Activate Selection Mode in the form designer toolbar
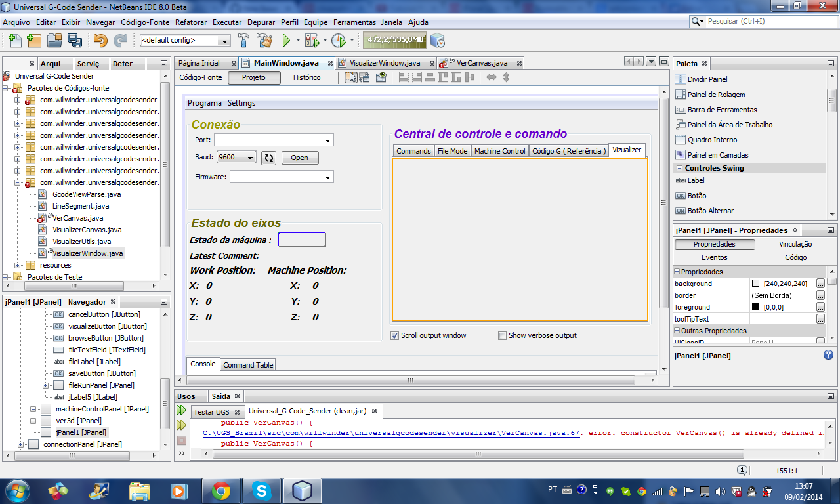840x504 pixels. 351,77
